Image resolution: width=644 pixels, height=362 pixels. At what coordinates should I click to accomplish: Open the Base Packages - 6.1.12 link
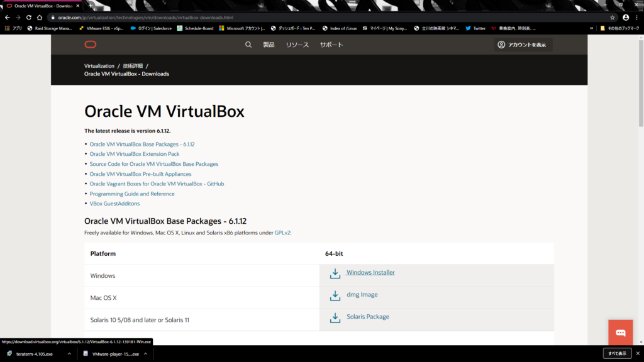coord(142,144)
